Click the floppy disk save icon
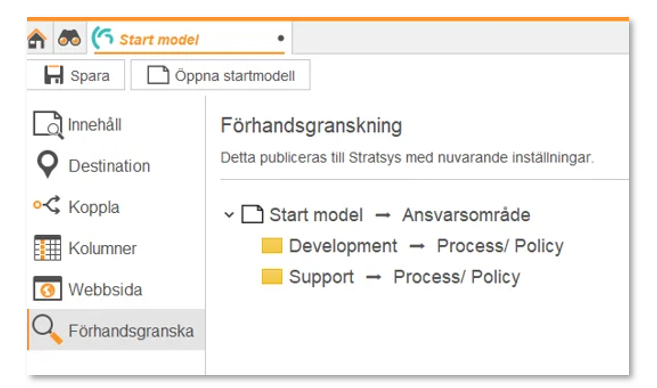 54,75
